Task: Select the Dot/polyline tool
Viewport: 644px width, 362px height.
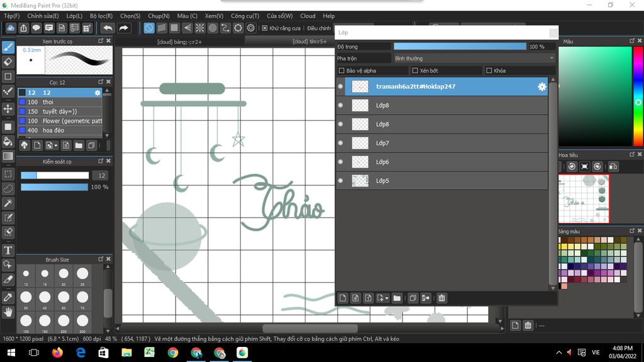Action: (8, 92)
